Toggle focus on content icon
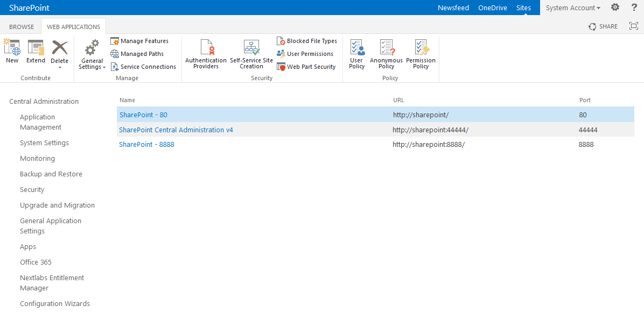 pyautogui.click(x=633, y=26)
